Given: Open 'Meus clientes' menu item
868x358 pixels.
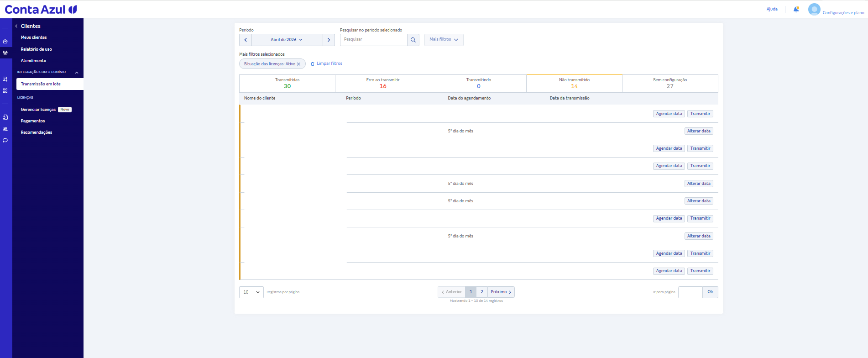Looking at the screenshot, I should (x=34, y=37).
